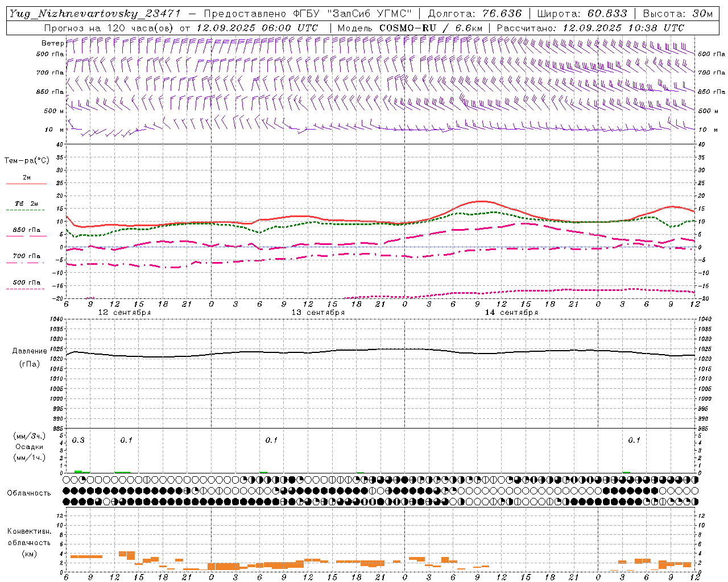Click the 500 м wind level label on left

(54, 111)
